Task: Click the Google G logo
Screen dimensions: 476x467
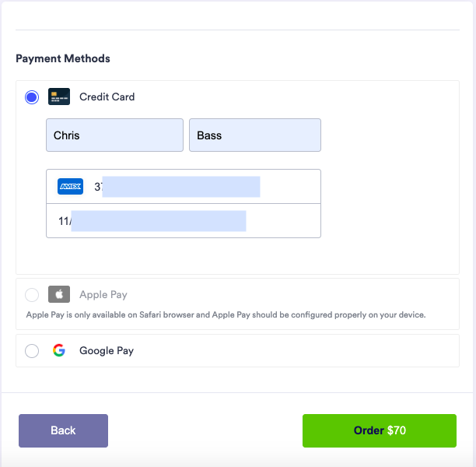Action: click(x=59, y=351)
